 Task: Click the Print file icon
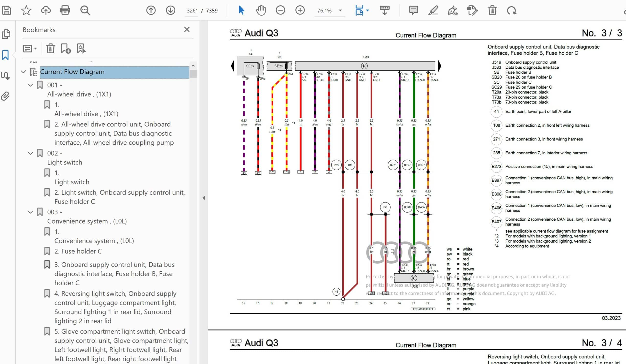point(65,11)
